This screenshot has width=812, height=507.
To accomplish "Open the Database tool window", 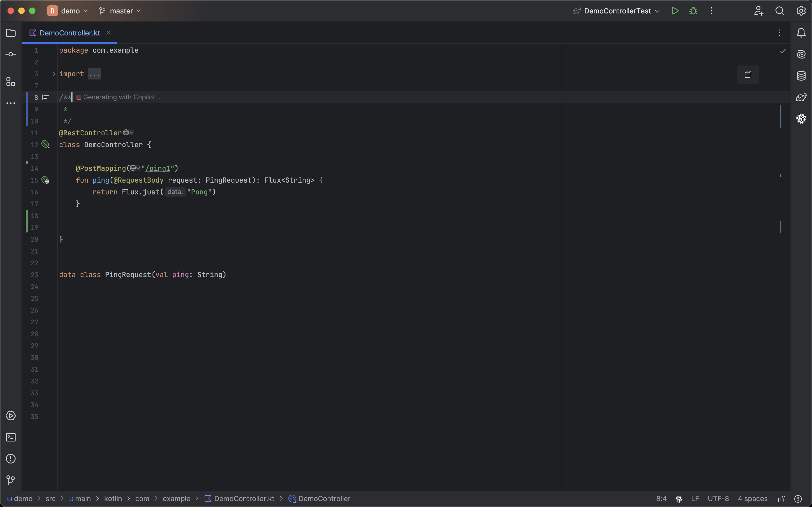I will tap(801, 76).
